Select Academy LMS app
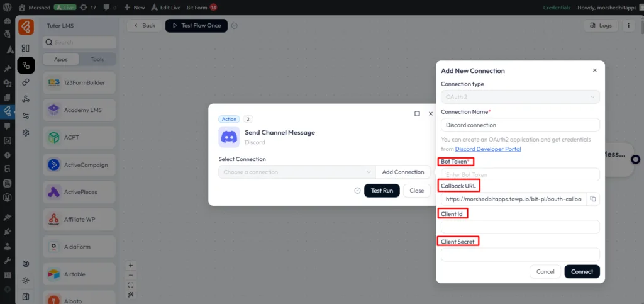This screenshot has height=304, width=644. click(79, 110)
